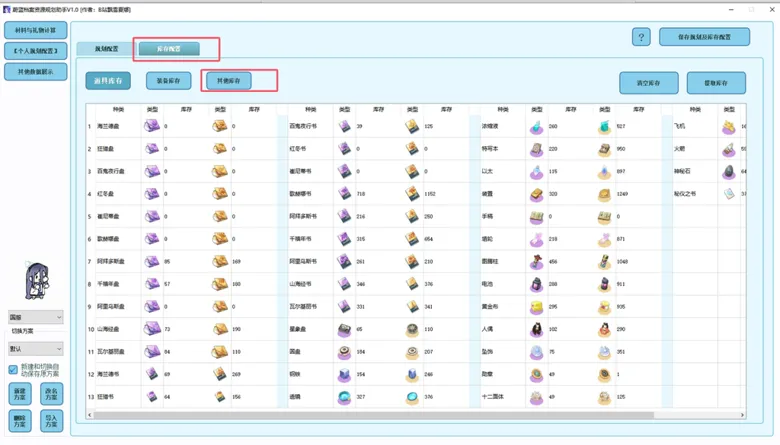Select the 红冬盘 row label
780x445 pixels.
click(x=105, y=194)
